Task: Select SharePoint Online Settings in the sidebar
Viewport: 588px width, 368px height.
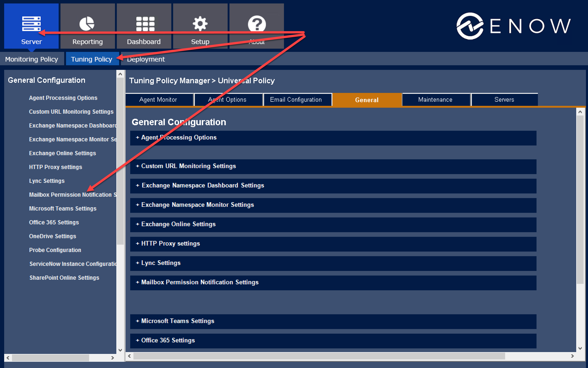Action: pyautogui.click(x=64, y=277)
